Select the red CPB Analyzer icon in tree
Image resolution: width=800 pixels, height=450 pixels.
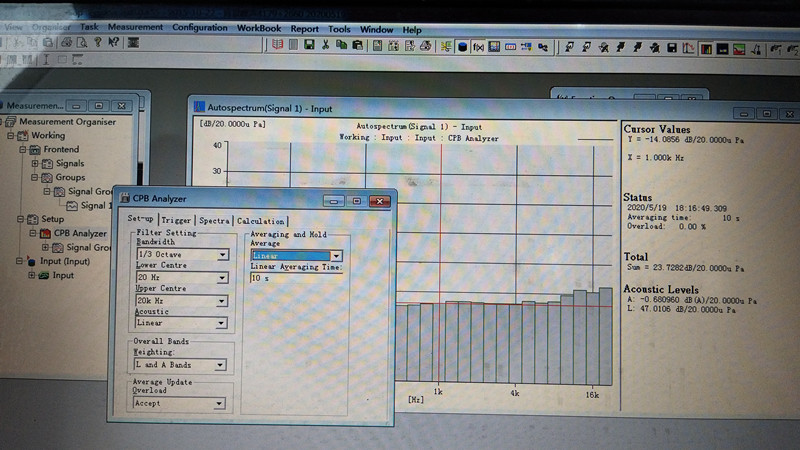[x=45, y=233]
